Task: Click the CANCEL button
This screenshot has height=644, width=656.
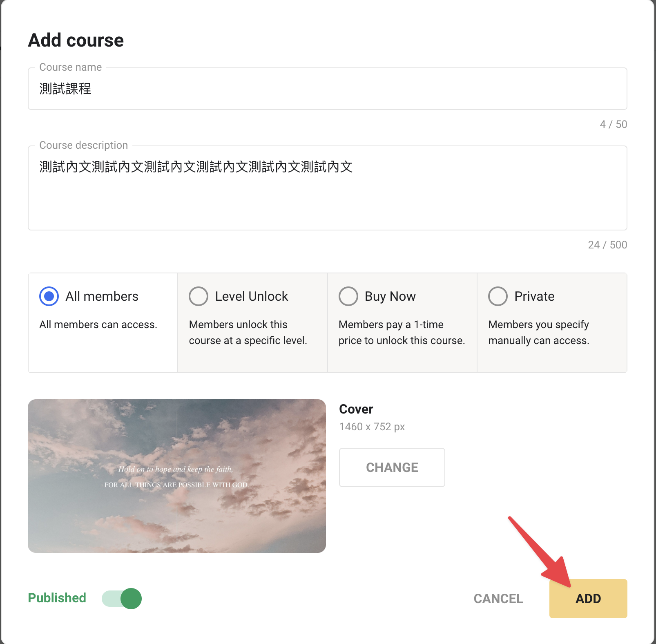Action: point(498,599)
